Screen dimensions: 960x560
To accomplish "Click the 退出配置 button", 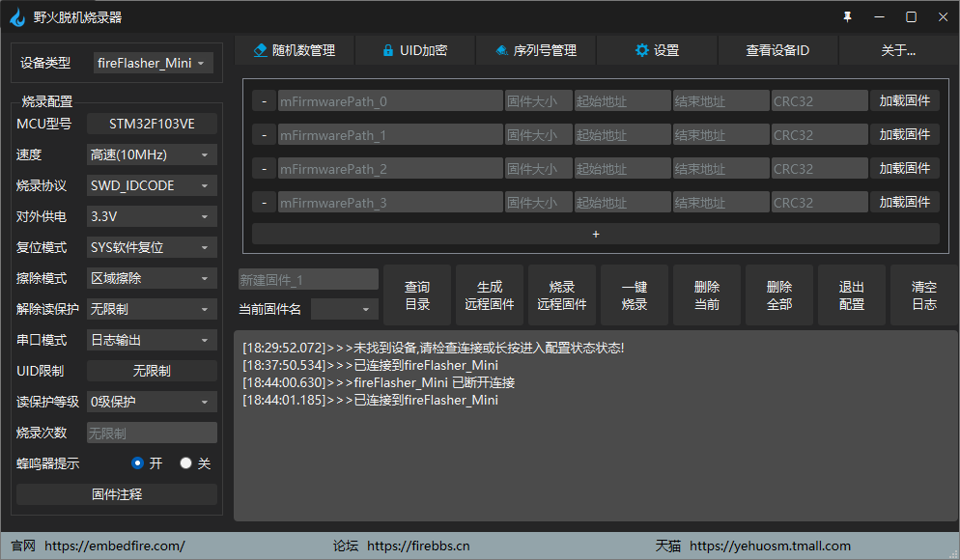I will pyautogui.click(x=852, y=295).
